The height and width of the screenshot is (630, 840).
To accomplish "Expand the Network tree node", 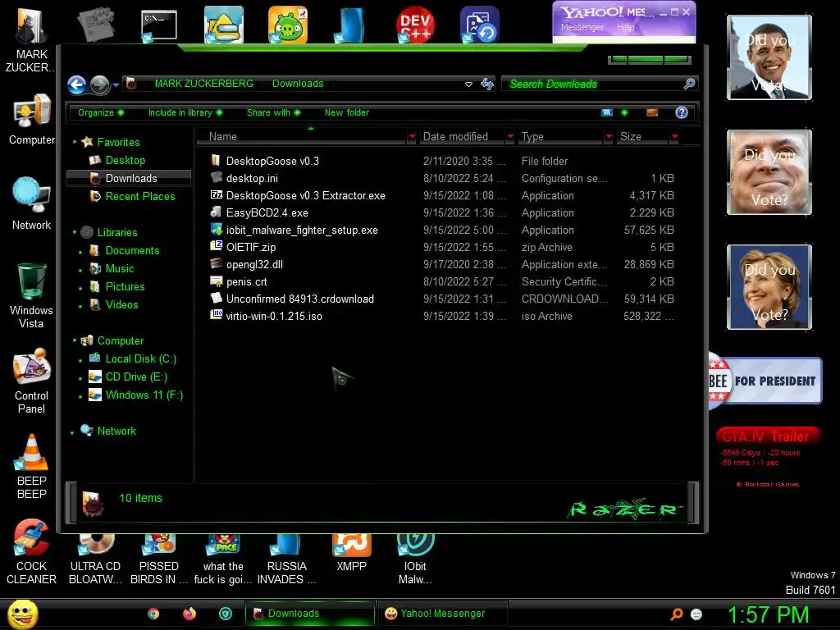I will pyautogui.click(x=72, y=431).
